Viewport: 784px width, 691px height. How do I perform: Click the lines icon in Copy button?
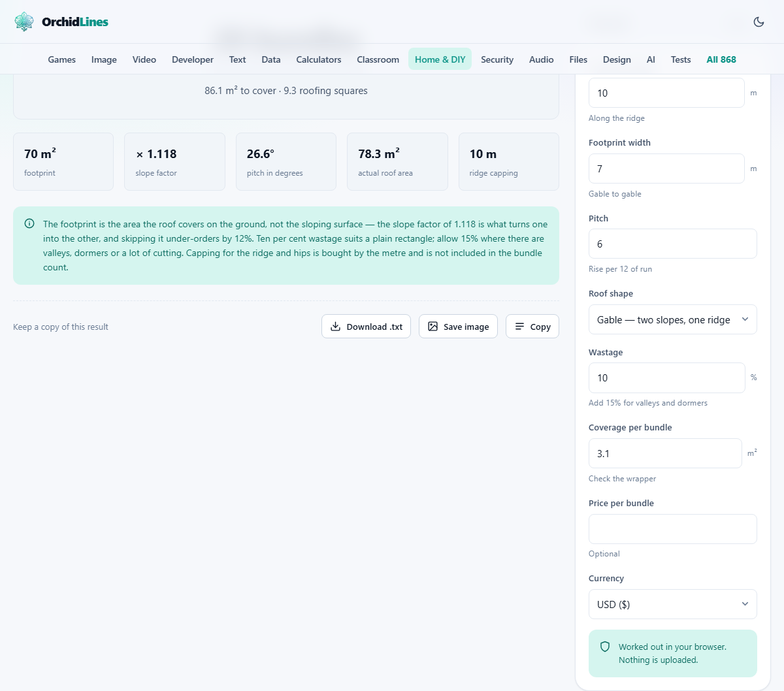click(x=519, y=327)
